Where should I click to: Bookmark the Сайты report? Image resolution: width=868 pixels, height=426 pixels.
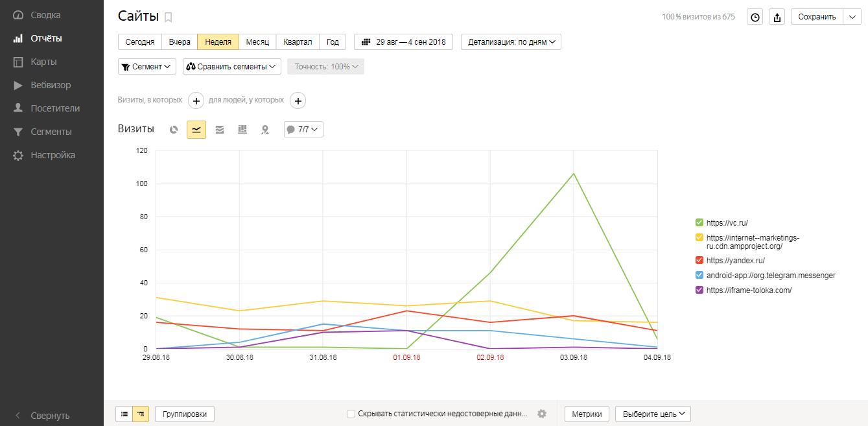coord(169,18)
